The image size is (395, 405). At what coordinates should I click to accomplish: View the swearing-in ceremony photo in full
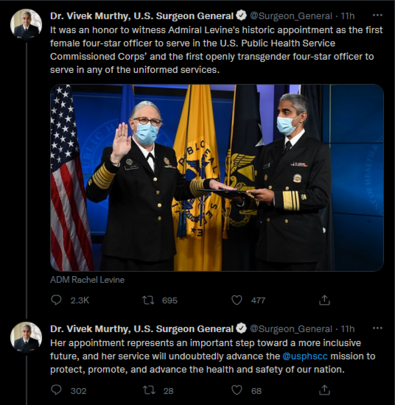click(x=217, y=177)
